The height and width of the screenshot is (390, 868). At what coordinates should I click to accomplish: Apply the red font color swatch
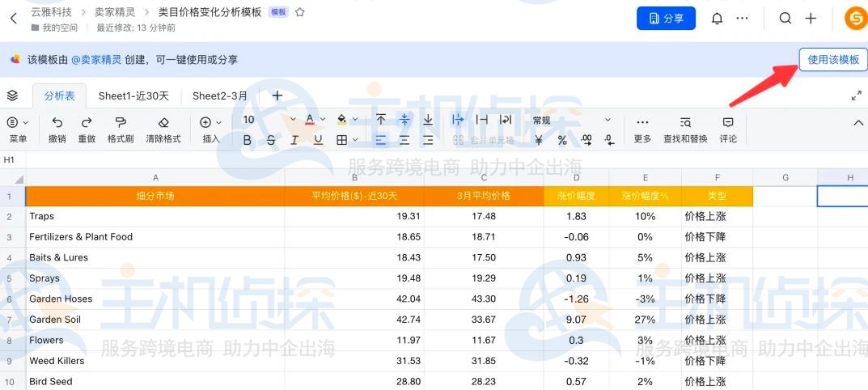310,120
